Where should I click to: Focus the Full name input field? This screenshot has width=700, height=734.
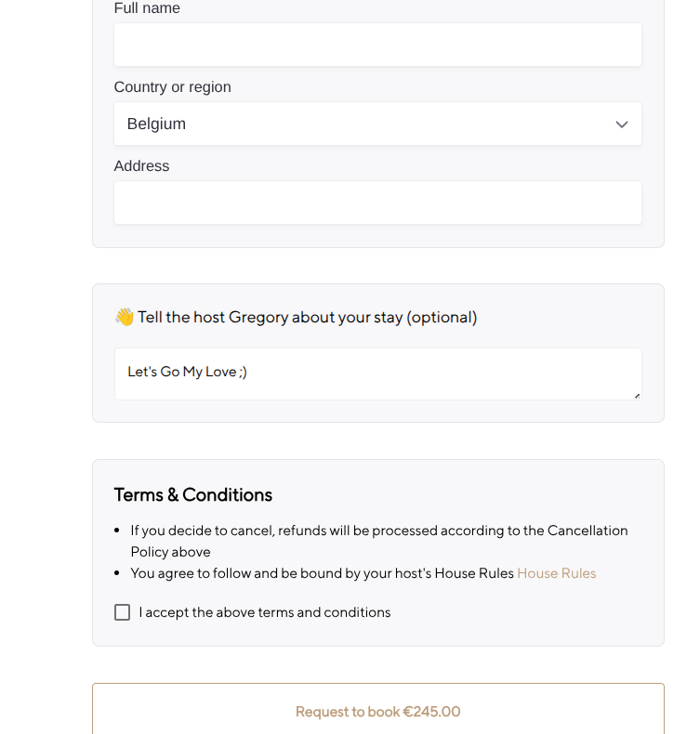click(377, 45)
